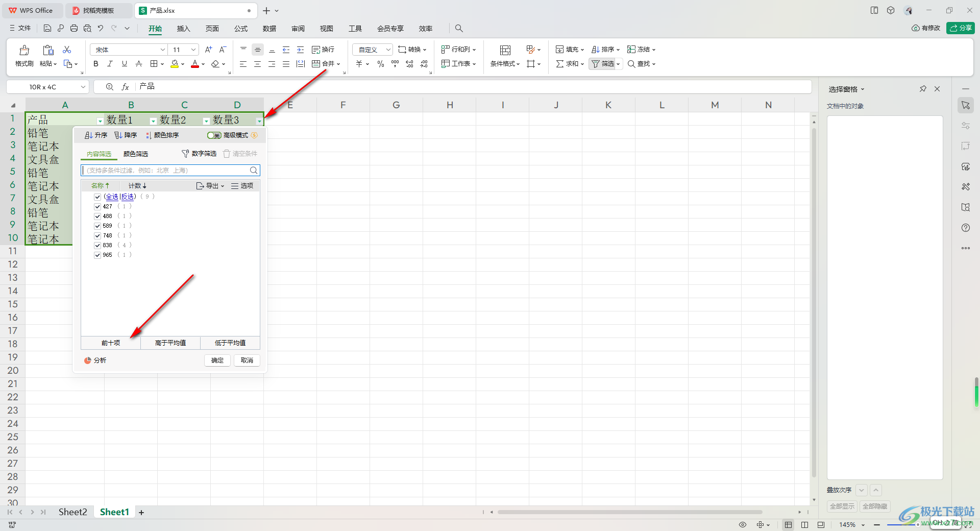Click the Print icon in quick toolbar
Viewport: 980px width, 531px height.
(74, 28)
